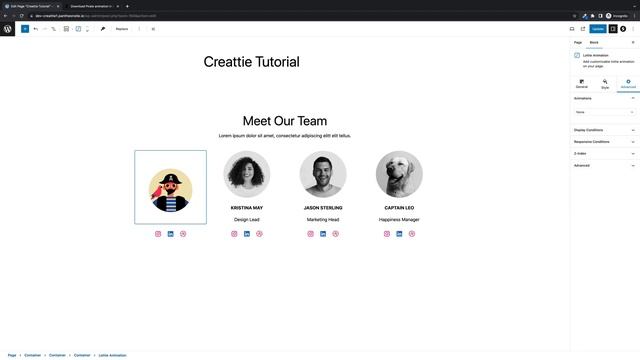Click round pink social icon under Captain Leo

pyautogui.click(x=412, y=234)
